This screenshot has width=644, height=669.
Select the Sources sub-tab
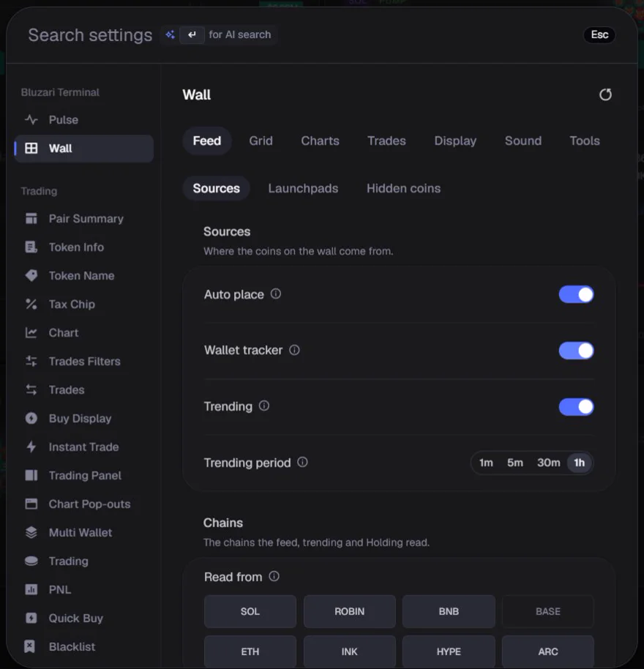click(x=216, y=188)
